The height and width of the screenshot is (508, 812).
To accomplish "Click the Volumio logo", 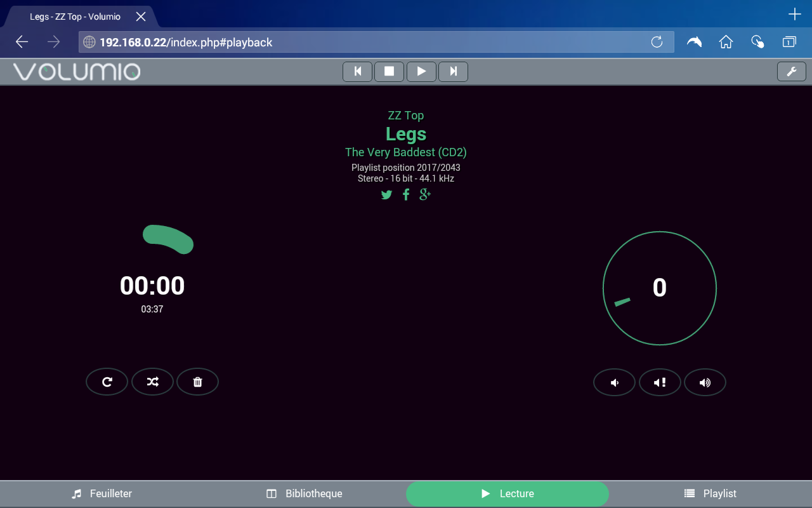I will coord(77,72).
